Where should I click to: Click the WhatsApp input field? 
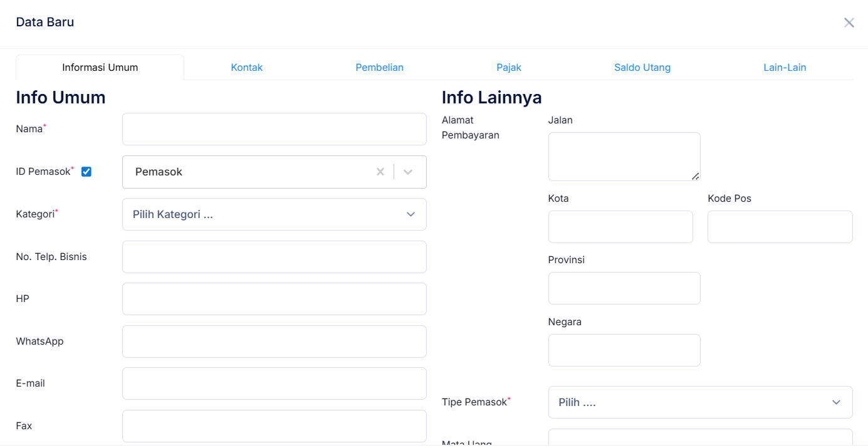tap(274, 341)
